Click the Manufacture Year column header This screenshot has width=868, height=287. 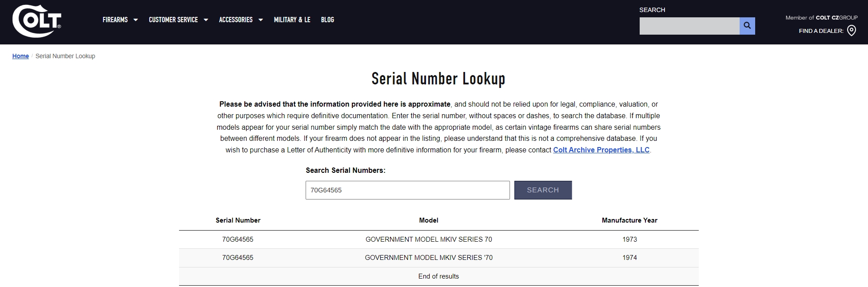pos(629,220)
